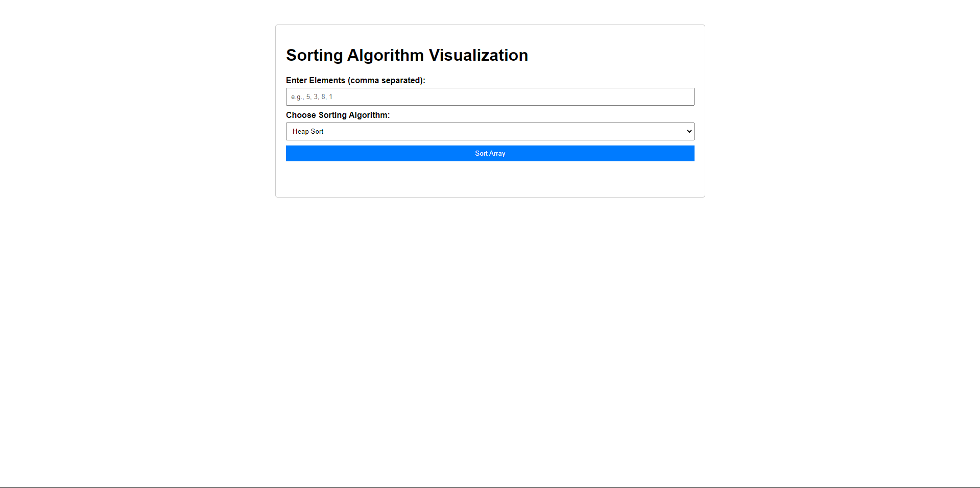Viewport: 980px width, 488px height.
Task: Click the card border near the top
Action: pyautogui.click(x=490, y=25)
